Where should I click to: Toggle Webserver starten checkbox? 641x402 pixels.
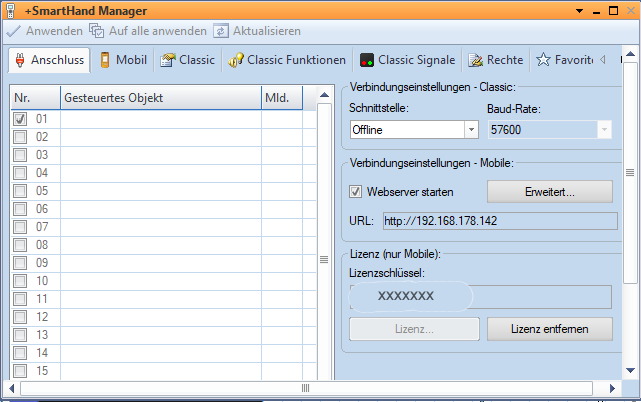point(356,191)
